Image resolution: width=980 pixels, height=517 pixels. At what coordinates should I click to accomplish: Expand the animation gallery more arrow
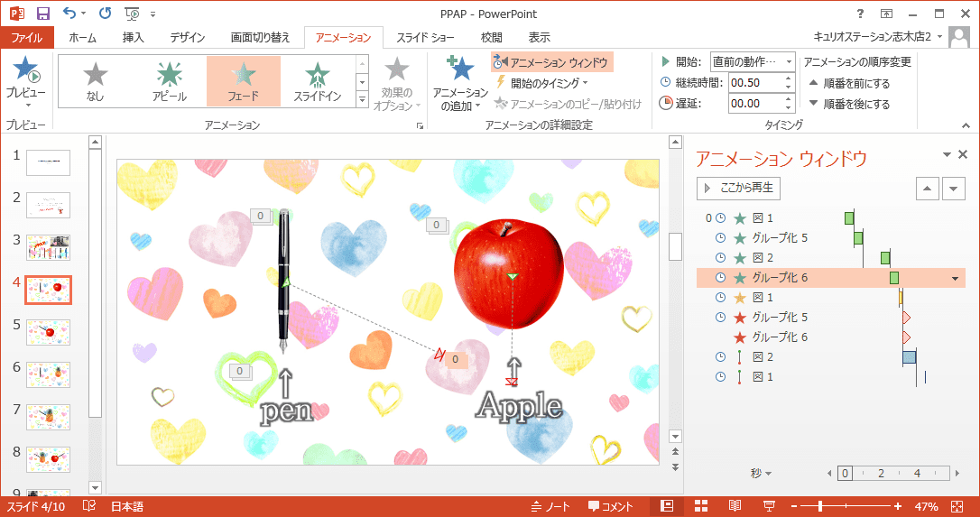[362, 99]
